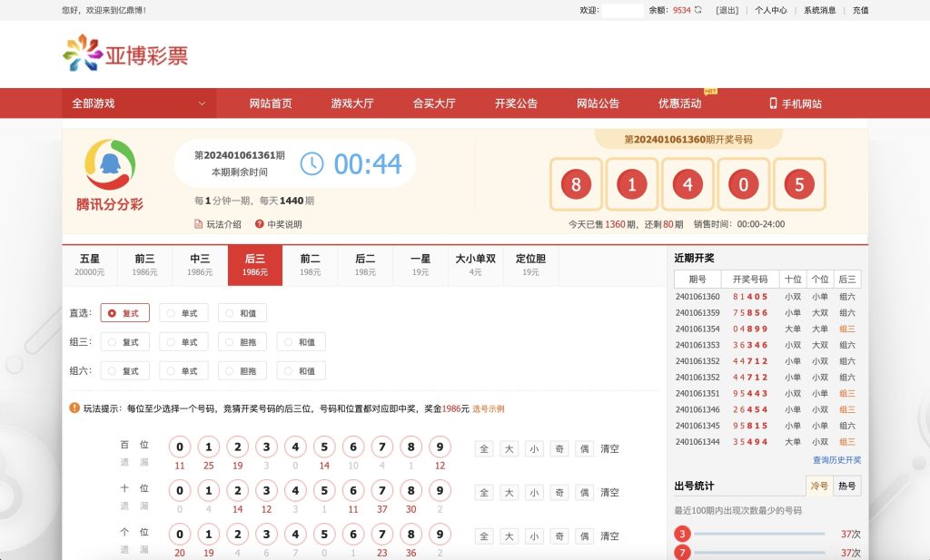The width and height of the screenshot is (930, 560).
Task: Click the 欢迎 username input field
Action: click(x=622, y=10)
